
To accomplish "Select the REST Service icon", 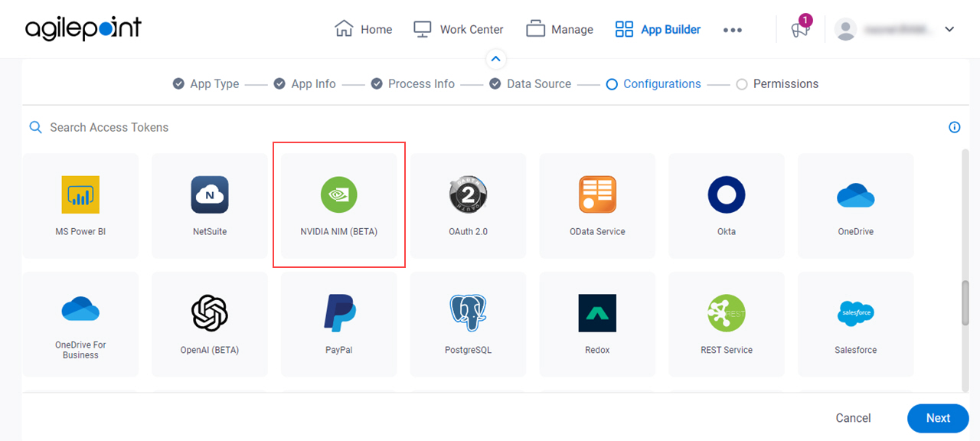I will click(727, 313).
